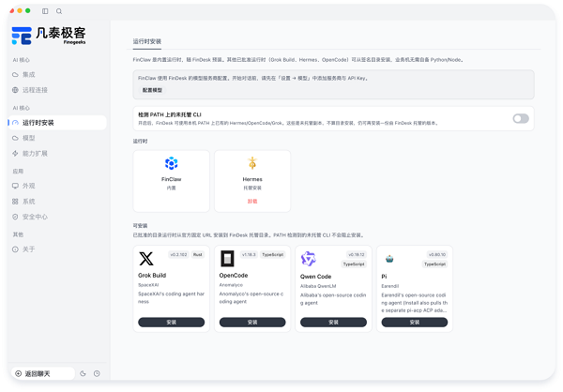Click the TypeScript badge on Pi card
563x392 pixels.
coord(434,264)
